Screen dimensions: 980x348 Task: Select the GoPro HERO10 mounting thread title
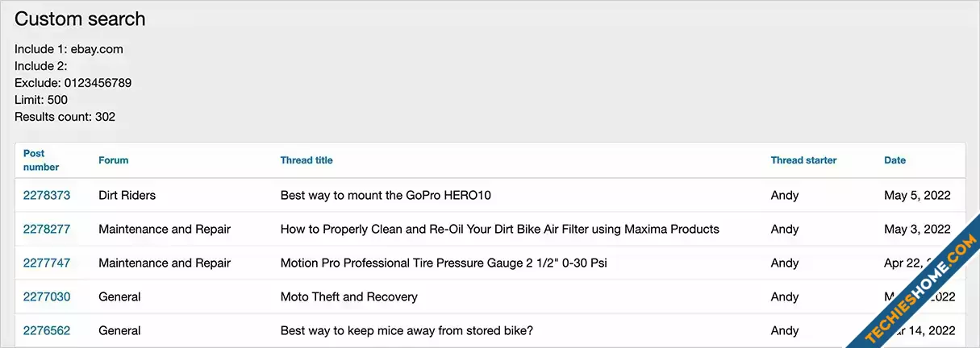pos(386,195)
